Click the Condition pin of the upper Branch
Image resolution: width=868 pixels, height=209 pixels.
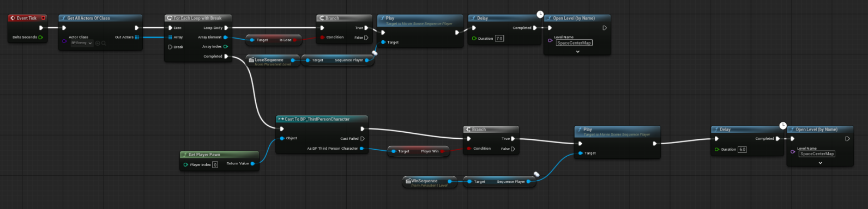(322, 38)
